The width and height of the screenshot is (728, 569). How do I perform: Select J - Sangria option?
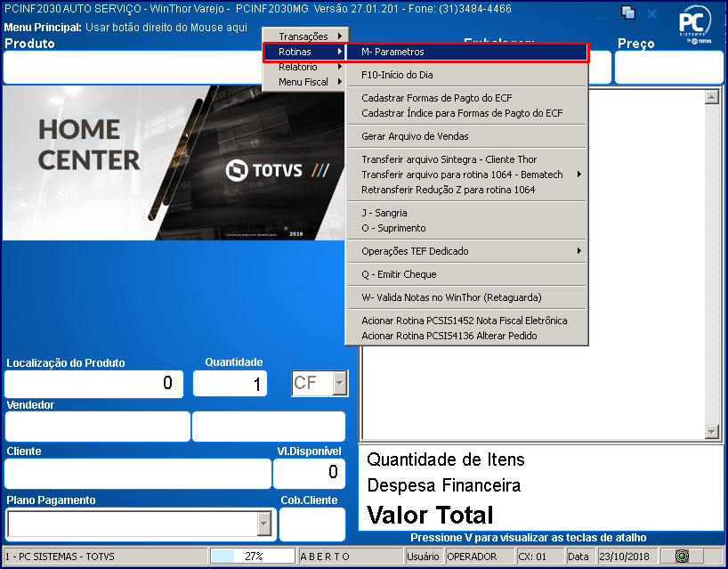pos(466,213)
